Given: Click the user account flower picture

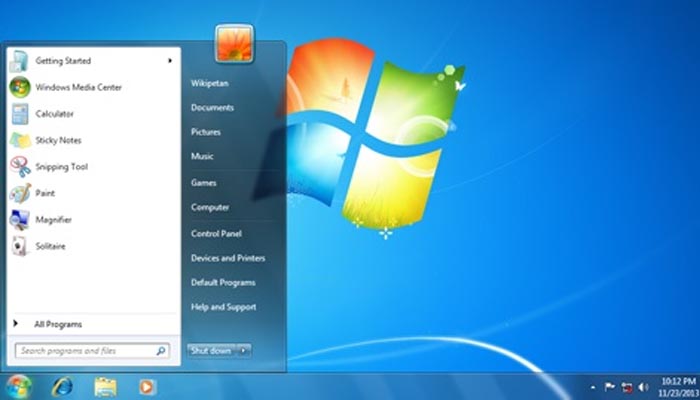Looking at the screenshot, I should pyautogui.click(x=234, y=43).
